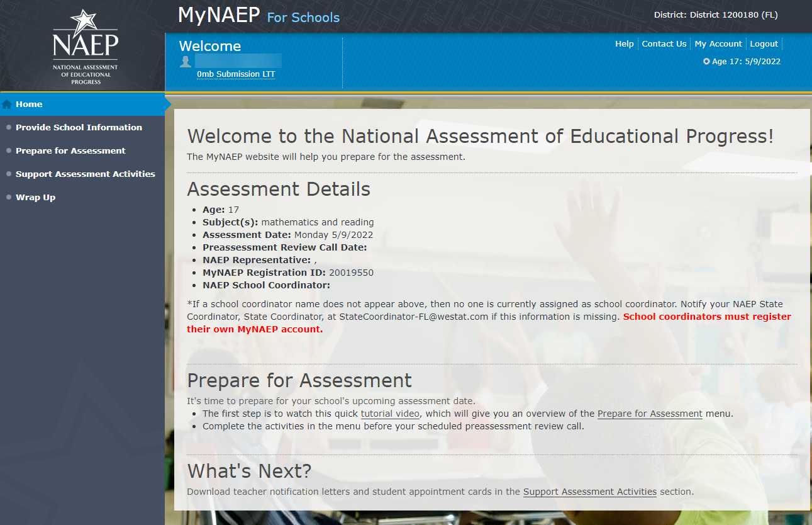Click the NAEP star logo
The image size is (812, 525).
tap(85, 47)
